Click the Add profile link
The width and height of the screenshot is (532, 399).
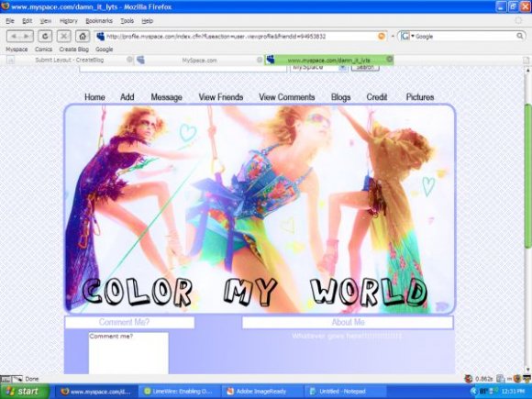pyautogui.click(x=127, y=97)
